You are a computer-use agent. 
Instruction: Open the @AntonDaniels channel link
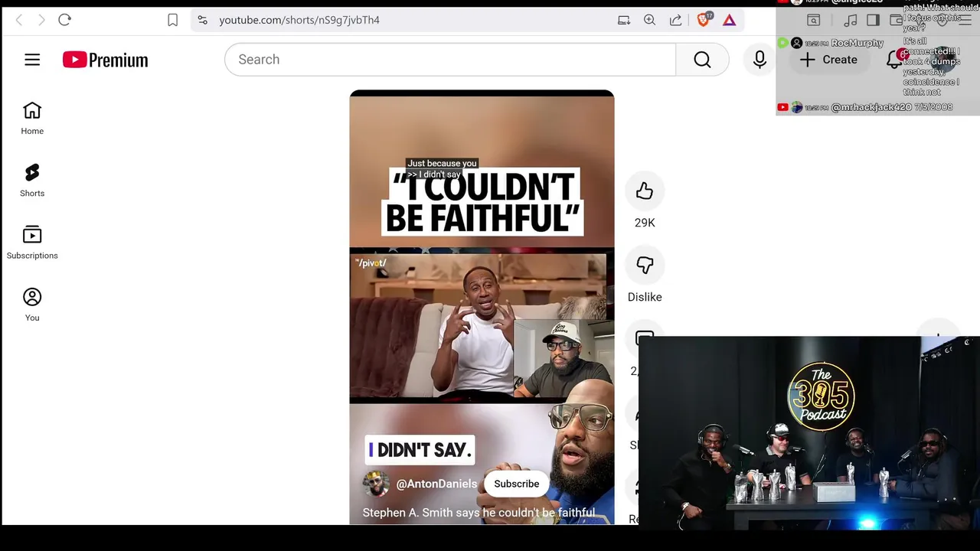point(436,484)
